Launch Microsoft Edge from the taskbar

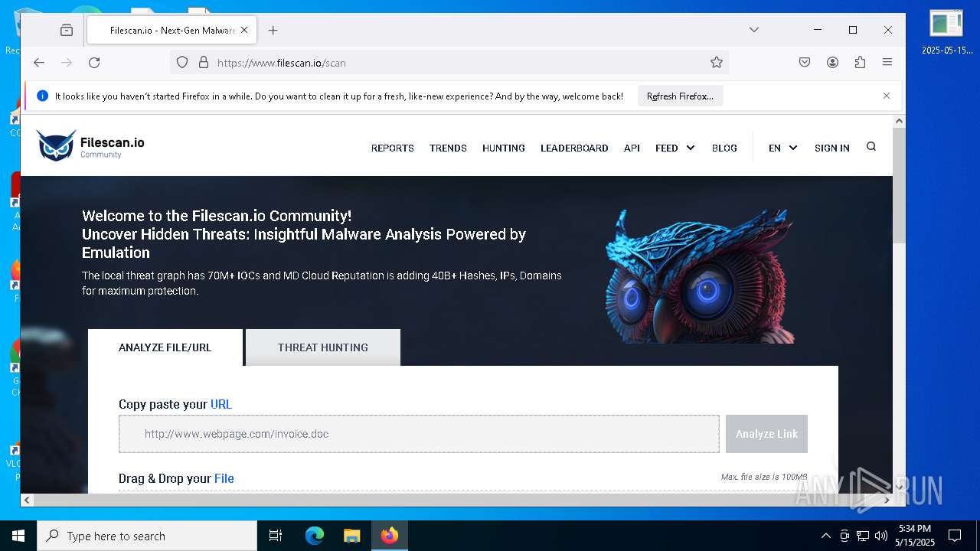pyautogui.click(x=315, y=536)
